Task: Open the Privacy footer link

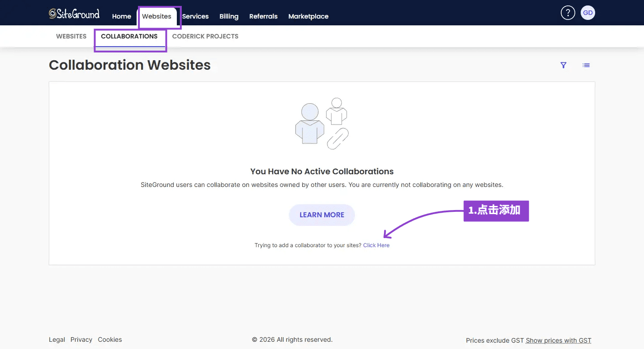Action: (81, 339)
